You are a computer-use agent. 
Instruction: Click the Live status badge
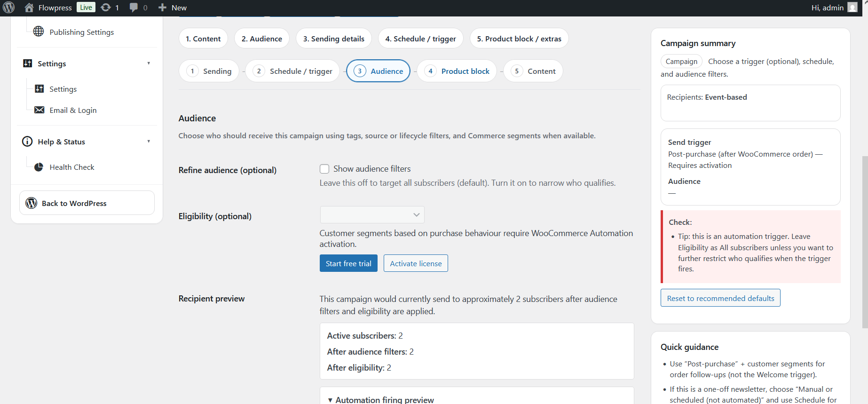(86, 7)
